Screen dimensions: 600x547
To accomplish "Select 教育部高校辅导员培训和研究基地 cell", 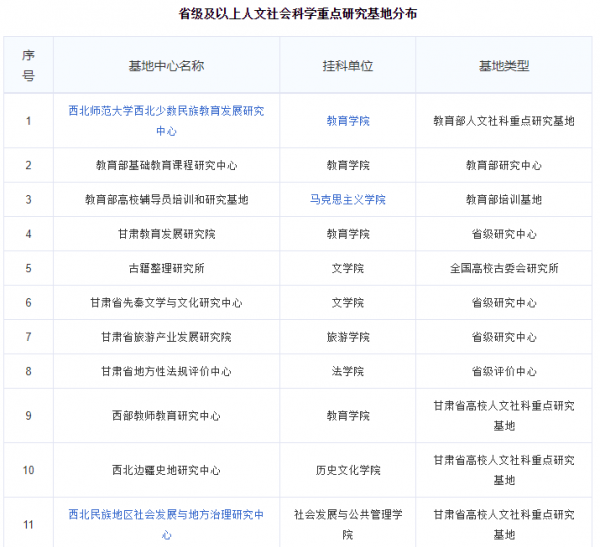I will (166, 199).
